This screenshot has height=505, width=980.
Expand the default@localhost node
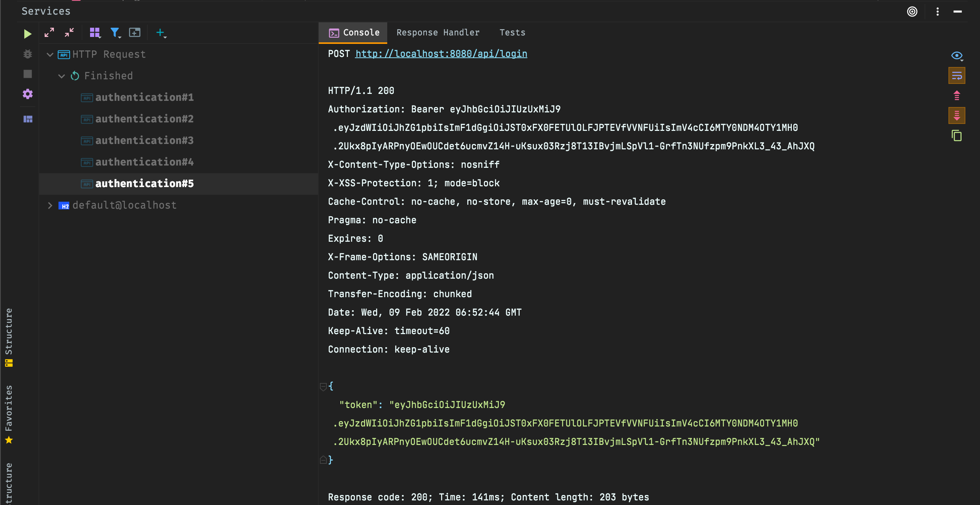point(50,206)
